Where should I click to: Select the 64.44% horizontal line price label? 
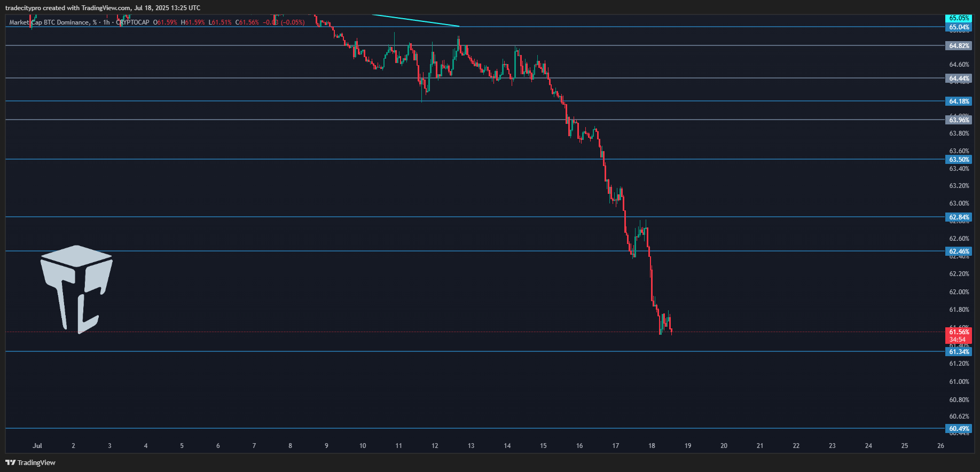click(959, 78)
